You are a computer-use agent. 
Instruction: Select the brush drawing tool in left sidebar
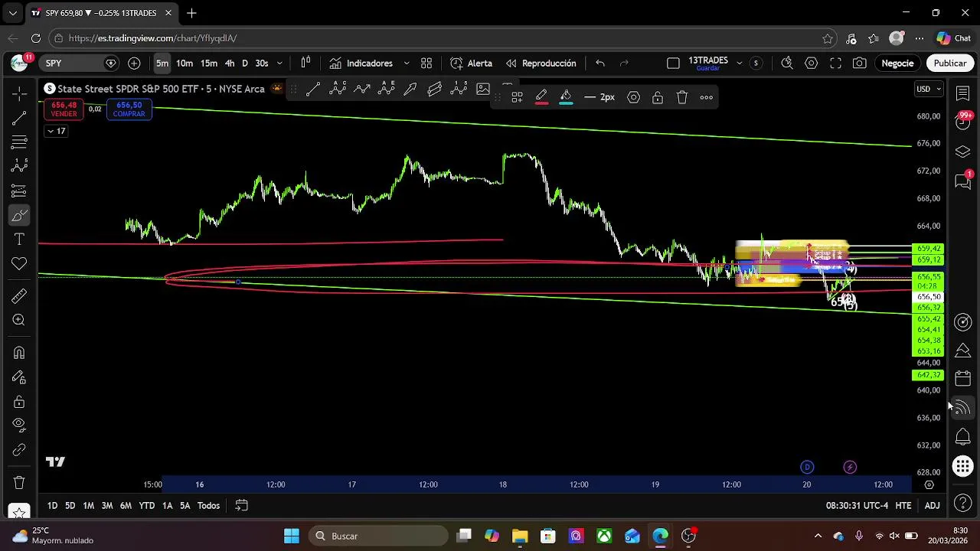(19, 216)
